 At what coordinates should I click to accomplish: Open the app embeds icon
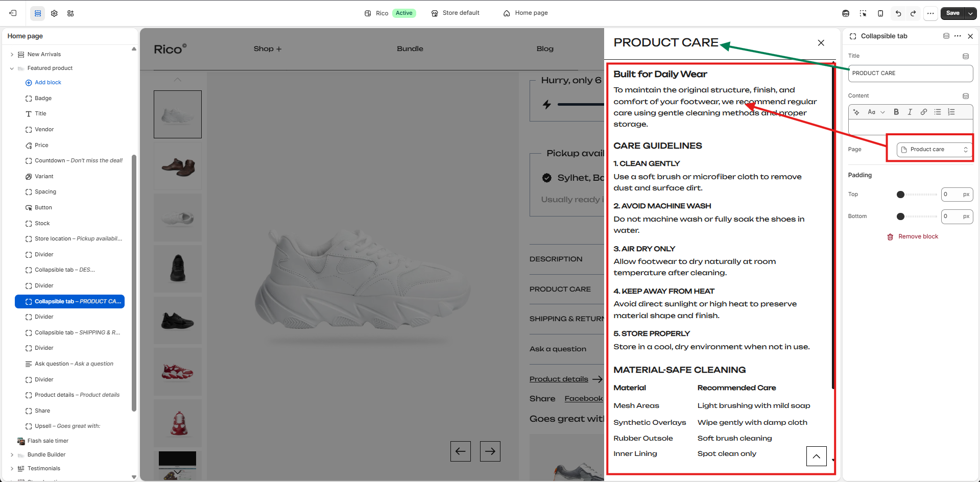(70, 13)
